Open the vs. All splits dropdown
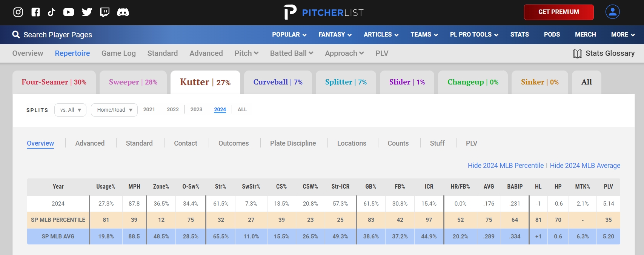The height and width of the screenshot is (255, 644). [x=71, y=110]
